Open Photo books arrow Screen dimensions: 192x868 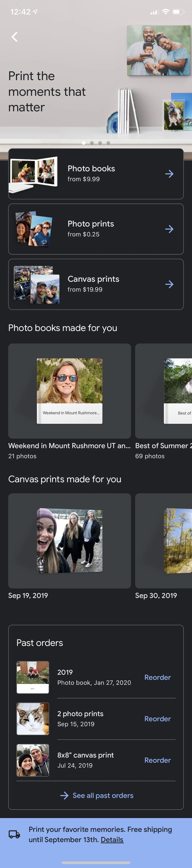click(169, 174)
